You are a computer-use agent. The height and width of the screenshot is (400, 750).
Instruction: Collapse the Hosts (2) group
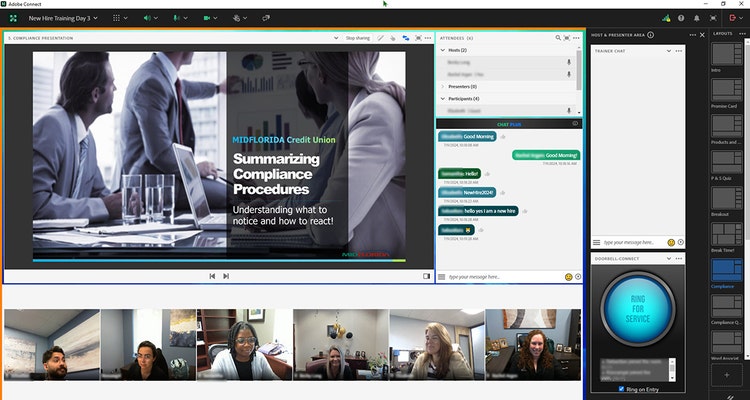pyautogui.click(x=442, y=50)
